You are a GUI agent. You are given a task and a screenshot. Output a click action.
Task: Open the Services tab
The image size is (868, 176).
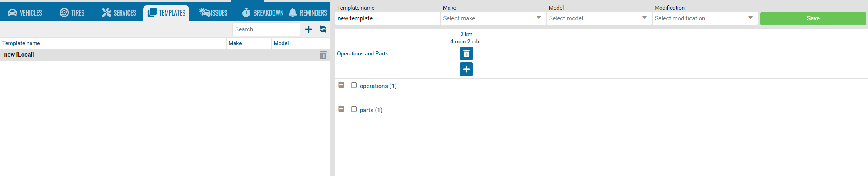click(x=119, y=13)
